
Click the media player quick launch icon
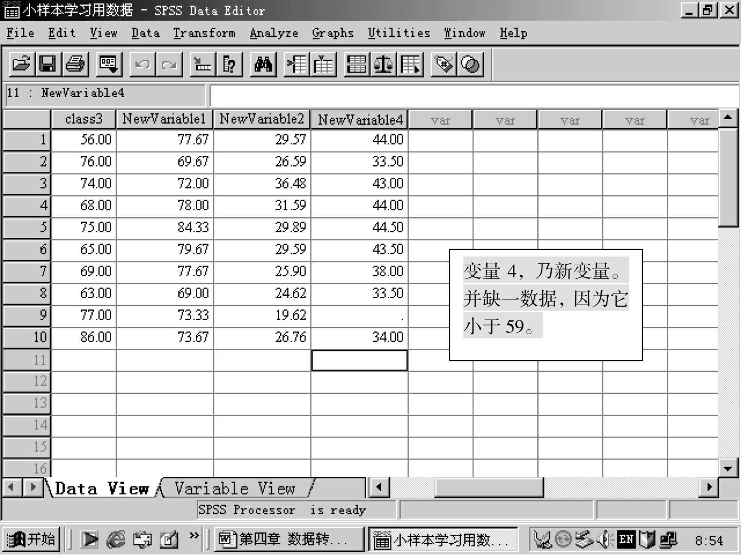[89, 540]
